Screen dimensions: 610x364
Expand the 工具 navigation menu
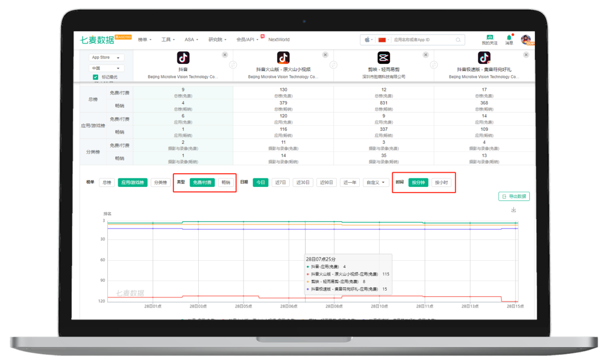pyautogui.click(x=168, y=40)
